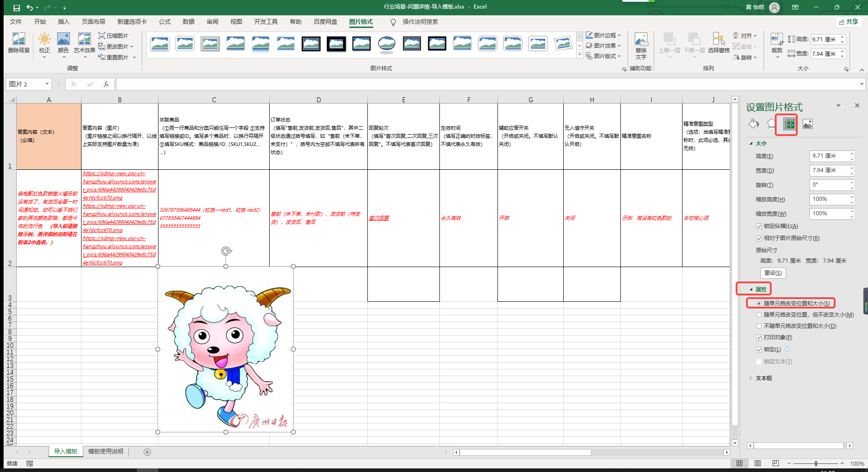
Task: Expand the picture styles gallery More arrow
Action: pyautogui.click(x=579, y=55)
